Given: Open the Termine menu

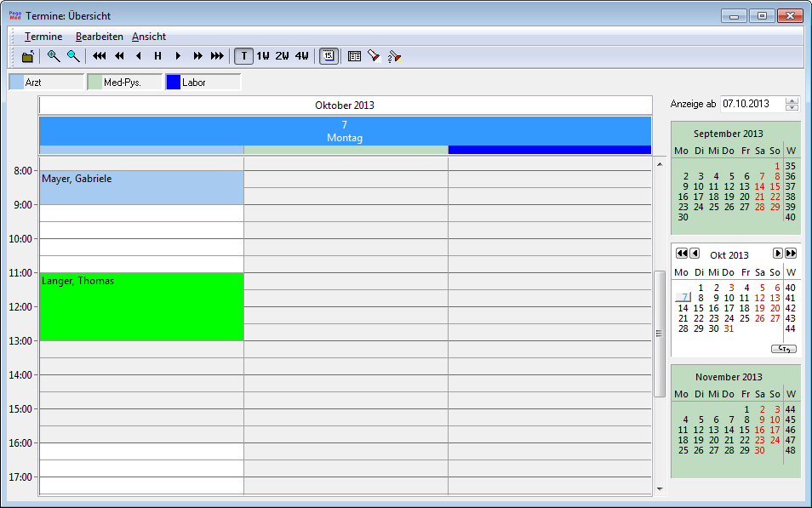Looking at the screenshot, I should 43,37.
